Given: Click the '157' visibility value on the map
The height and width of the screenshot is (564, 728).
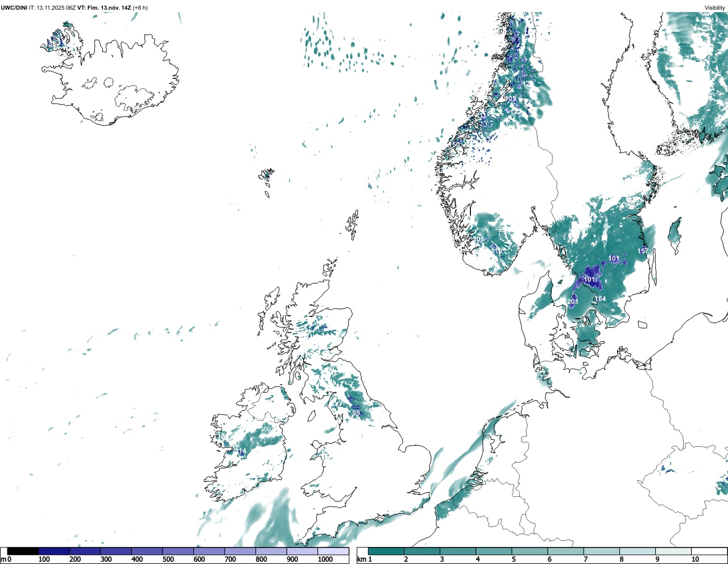Looking at the screenshot, I should [x=643, y=251].
